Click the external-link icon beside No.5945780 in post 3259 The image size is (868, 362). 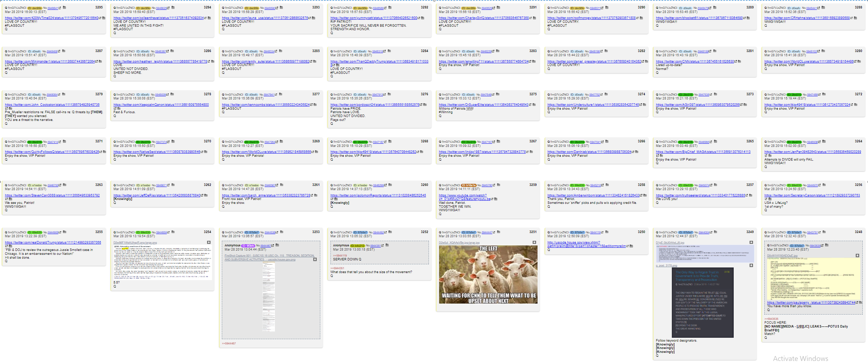[x=494, y=185]
